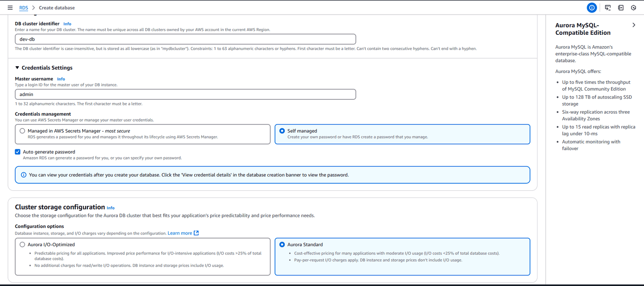The image size is (644, 286).
Task: Select Aurora Standard storage configuration
Action: click(x=282, y=244)
